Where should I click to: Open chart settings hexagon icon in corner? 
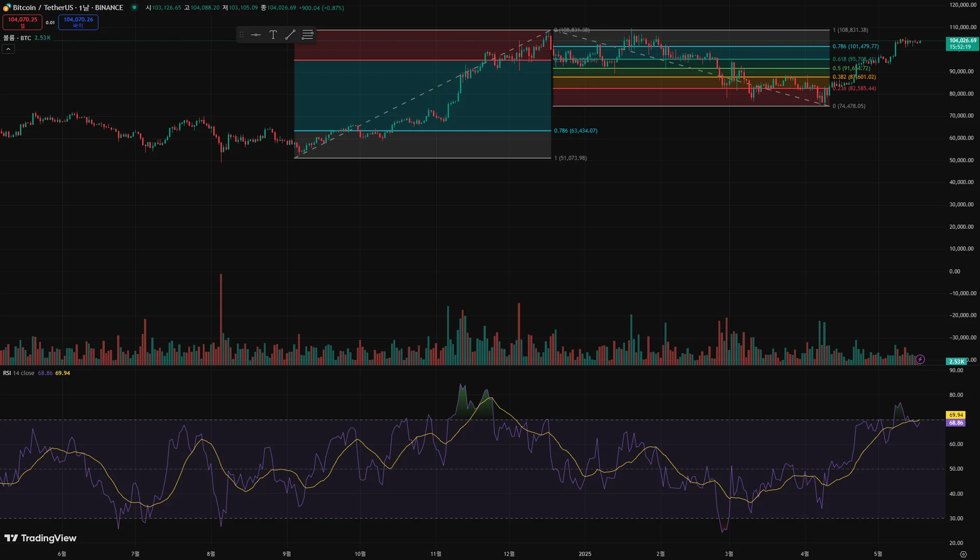pyautogui.click(x=963, y=554)
